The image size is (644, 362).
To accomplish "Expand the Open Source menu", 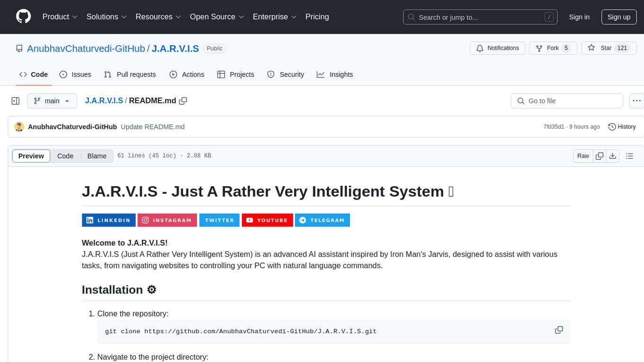I will coord(217,17).
